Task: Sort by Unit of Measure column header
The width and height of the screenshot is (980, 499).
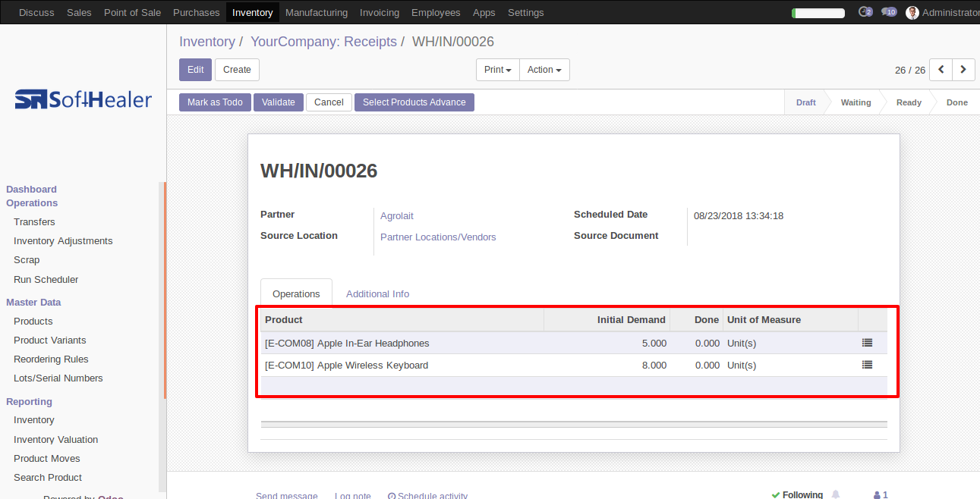Action: point(790,320)
